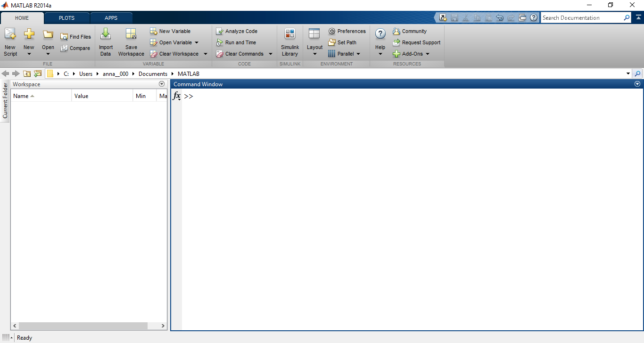Sort Workspace by Name column
Viewport: 644px width, 343px height.
(41, 96)
